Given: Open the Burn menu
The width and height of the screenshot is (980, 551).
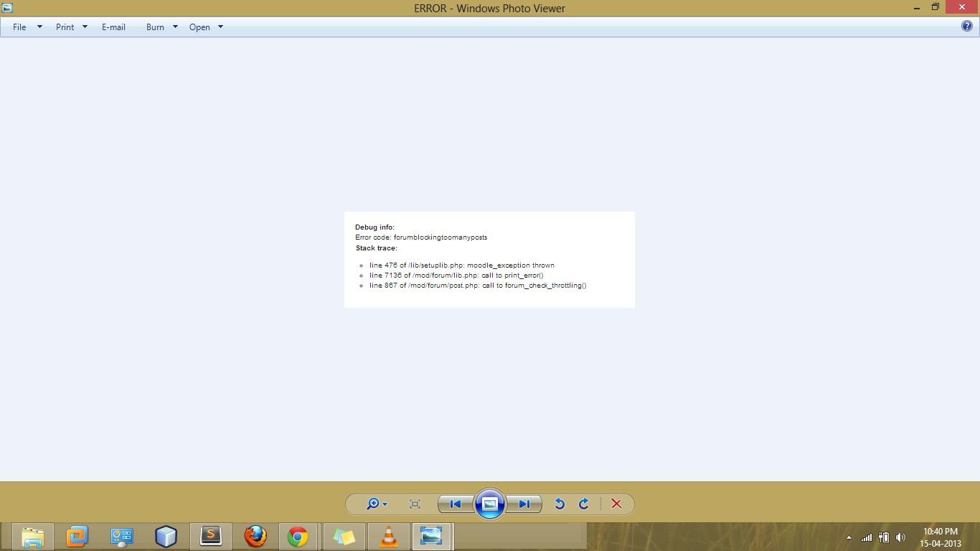Looking at the screenshot, I should tap(161, 27).
